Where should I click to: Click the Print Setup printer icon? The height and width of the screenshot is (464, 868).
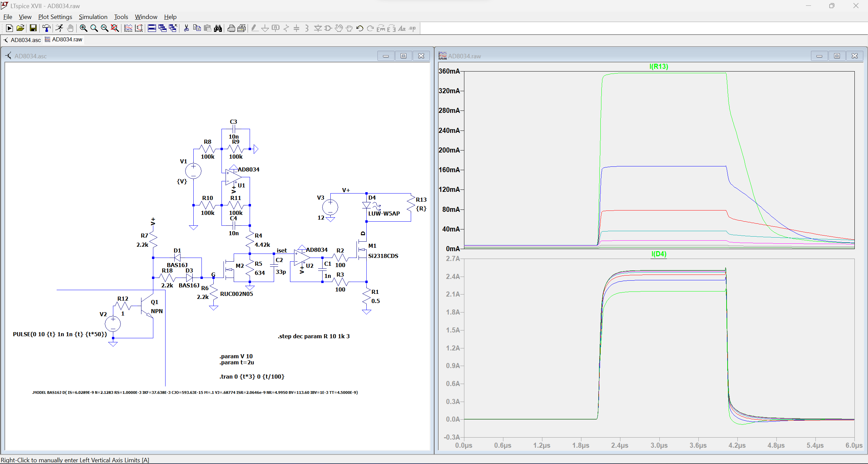231,28
